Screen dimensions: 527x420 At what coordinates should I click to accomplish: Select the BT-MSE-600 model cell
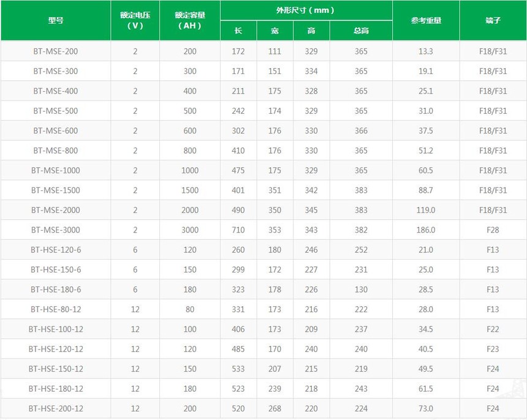click(x=55, y=130)
